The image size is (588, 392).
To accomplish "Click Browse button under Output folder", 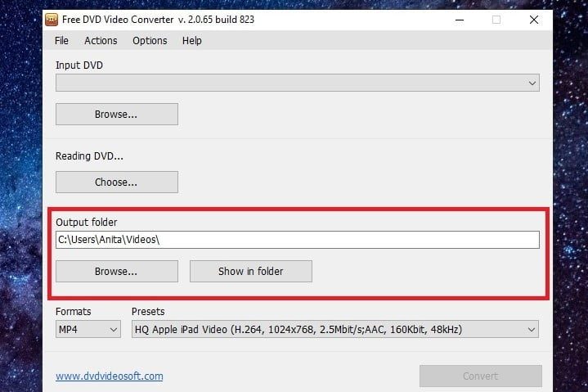I will click(x=116, y=272).
